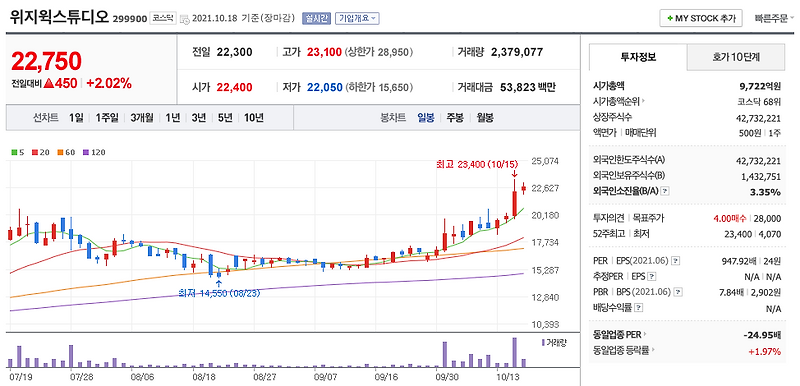Open the 동일업종 등락률 link
The image size is (800, 386).
pos(624,351)
